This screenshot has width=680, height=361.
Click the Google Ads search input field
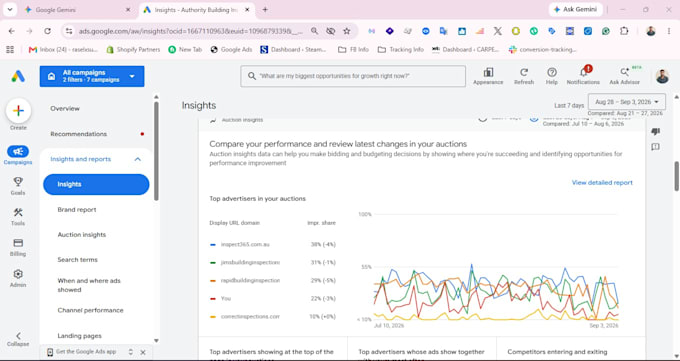[353, 76]
